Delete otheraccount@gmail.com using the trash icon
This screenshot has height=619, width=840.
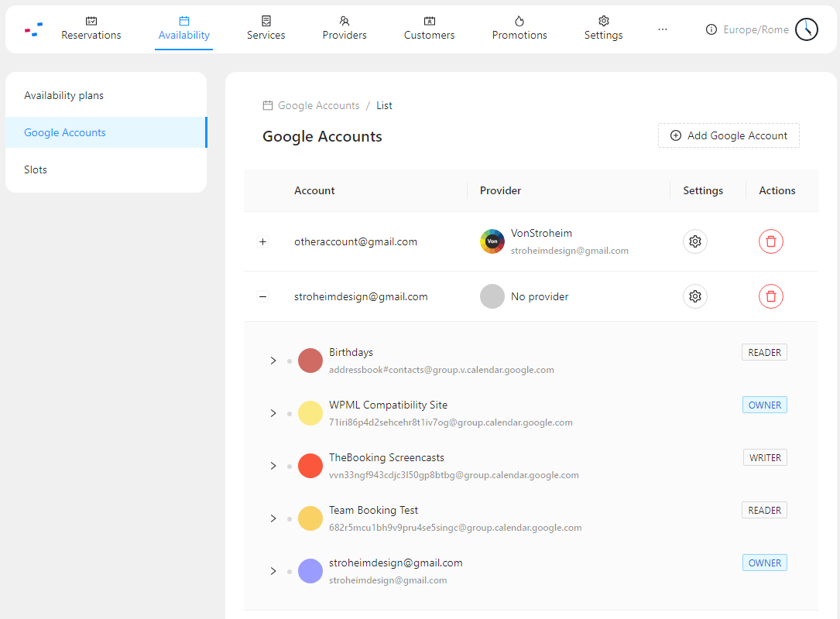[x=770, y=241]
